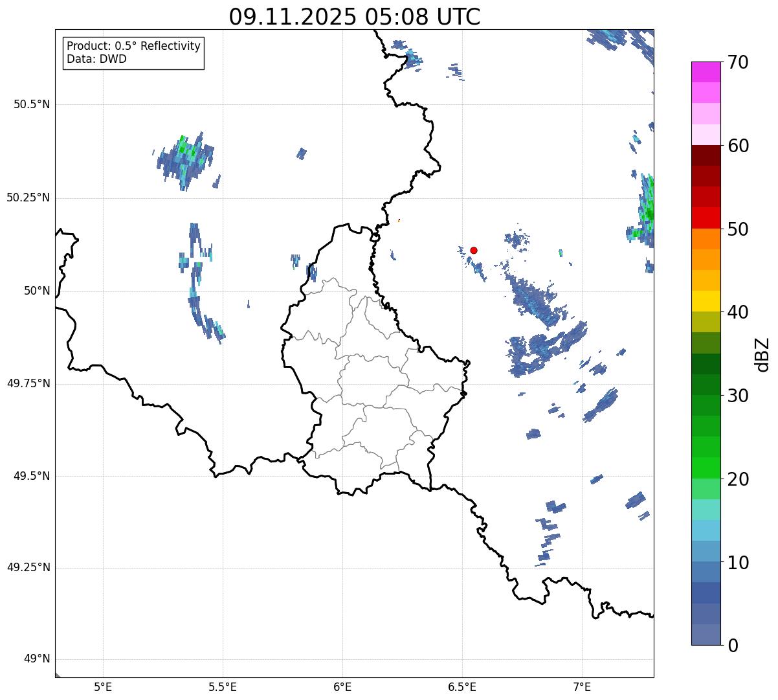Click the 5.5°E longitude axis label
Viewport: 778px width, 700px height.
(223, 686)
